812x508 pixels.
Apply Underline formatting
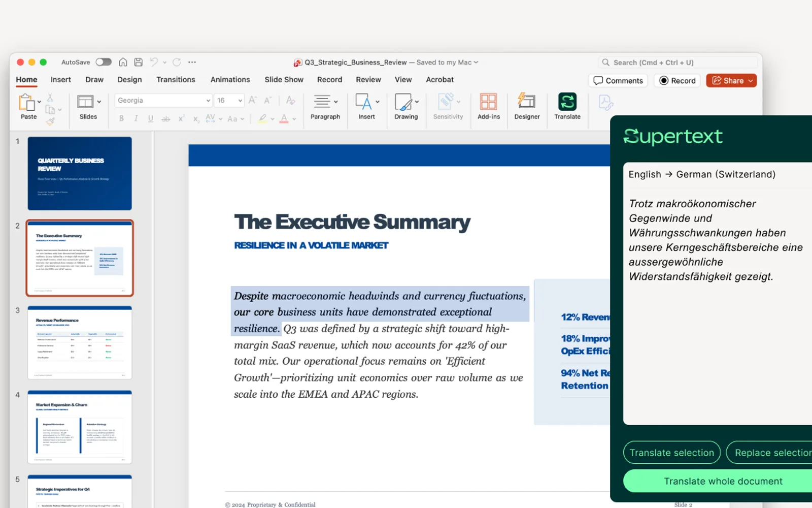coord(151,118)
